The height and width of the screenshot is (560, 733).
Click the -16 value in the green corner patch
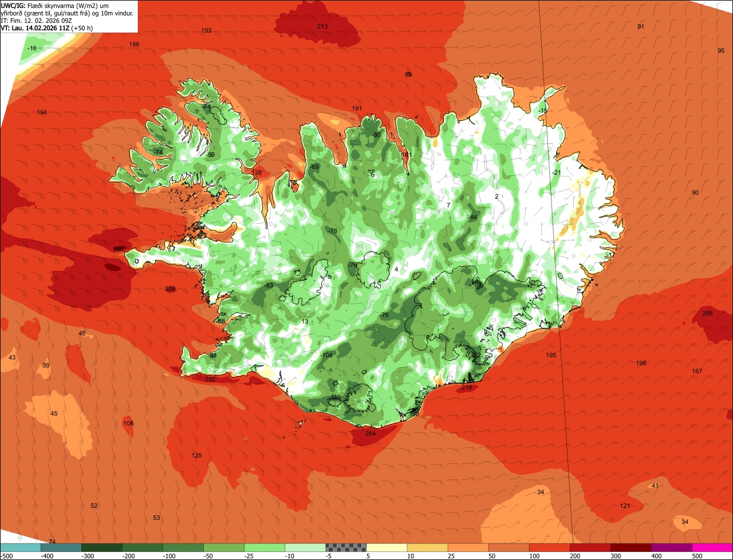click(32, 48)
